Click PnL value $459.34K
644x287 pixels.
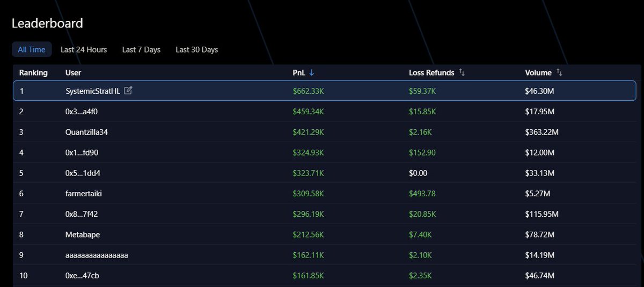(309, 112)
